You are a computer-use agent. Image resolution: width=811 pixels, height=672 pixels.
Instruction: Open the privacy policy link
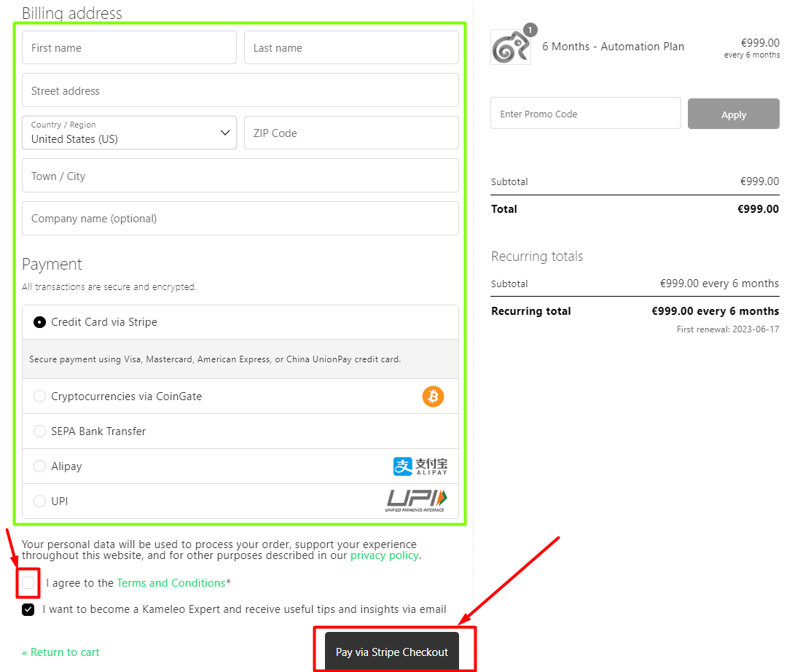[384, 555]
